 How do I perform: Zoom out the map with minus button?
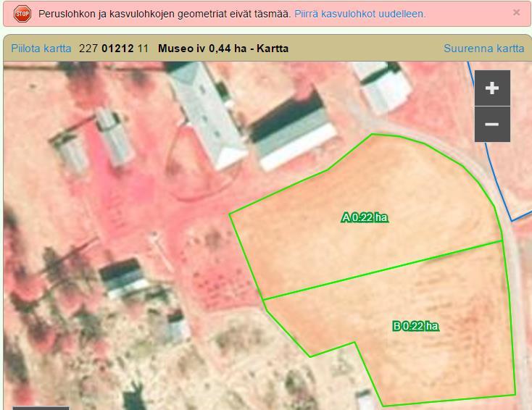click(492, 124)
